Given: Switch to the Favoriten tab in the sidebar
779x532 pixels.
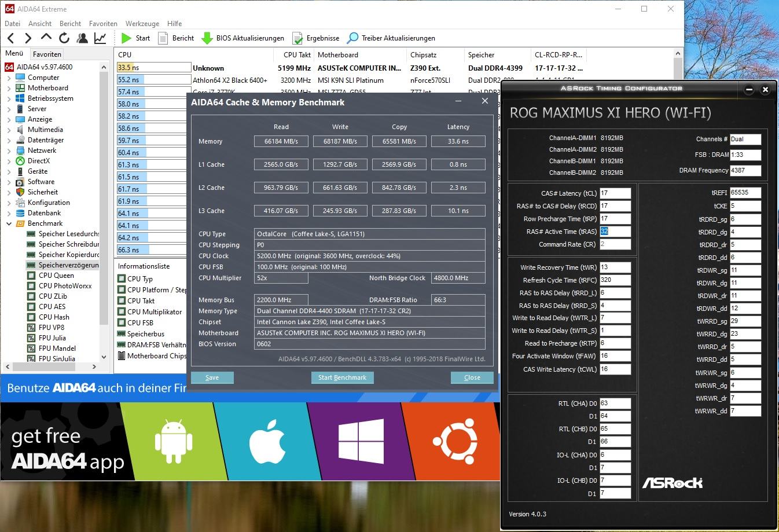Looking at the screenshot, I should click(x=47, y=54).
